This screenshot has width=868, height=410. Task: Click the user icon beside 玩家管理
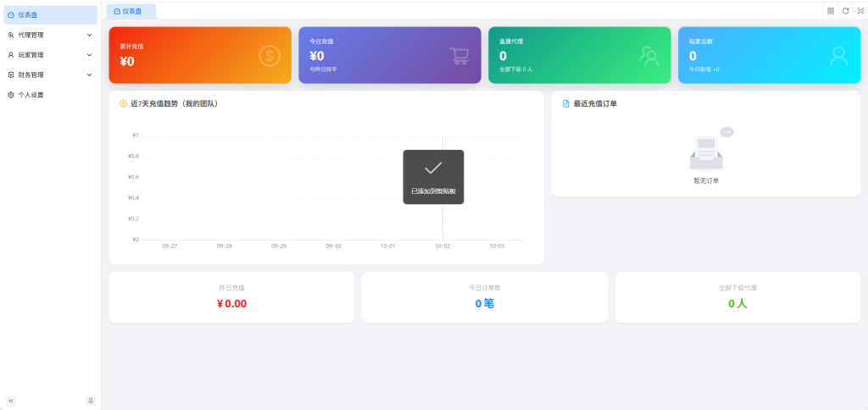click(x=11, y=55)
